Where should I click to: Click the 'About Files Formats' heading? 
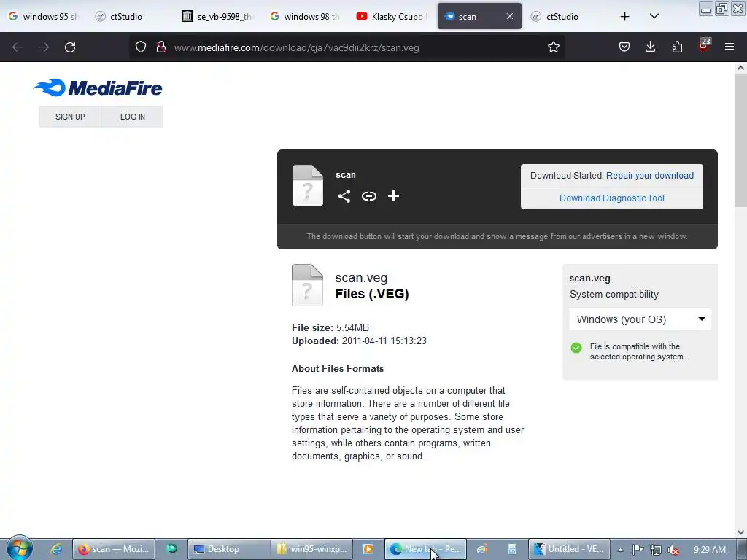click(338, 368)
